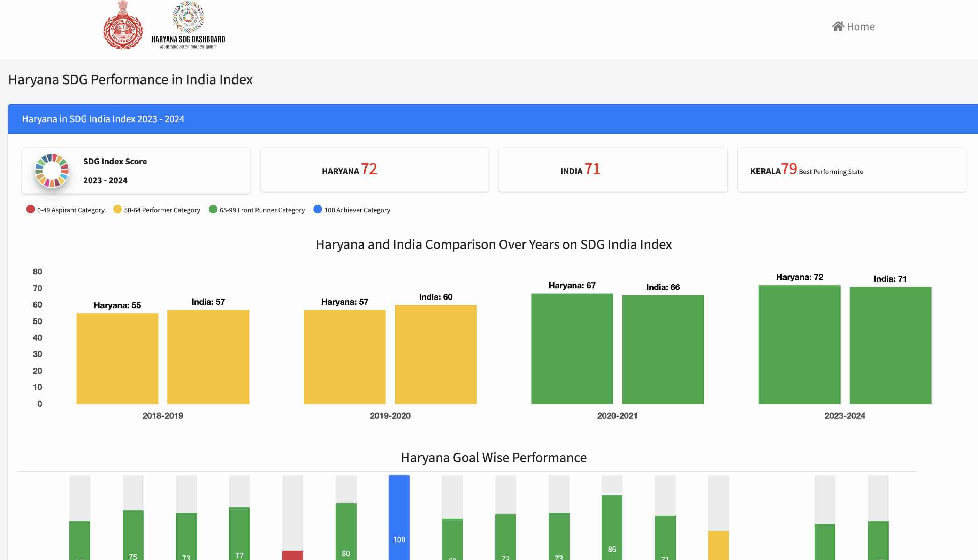The width and height of the screenshot is (978, 560).
Task: Click the India 66 bar for 2020-2021
Action: tap(663, 350)
